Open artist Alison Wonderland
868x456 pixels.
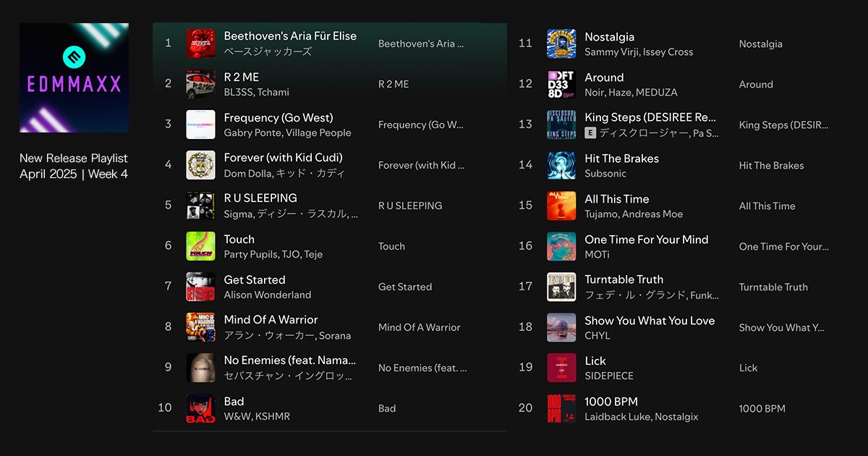[x=268, y=295]
